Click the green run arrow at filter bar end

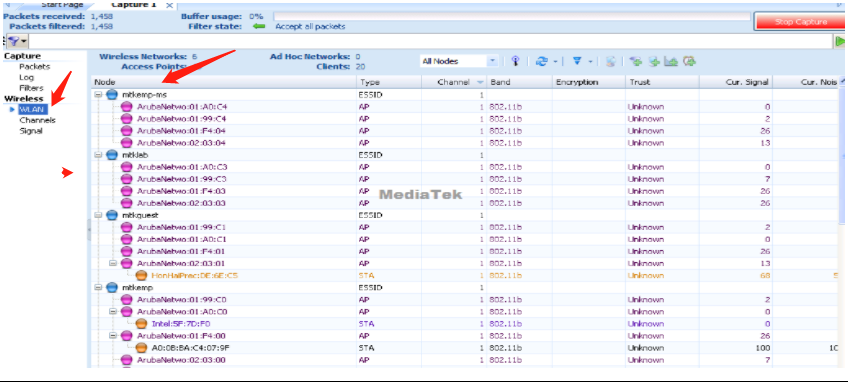(x=841, y=41)
